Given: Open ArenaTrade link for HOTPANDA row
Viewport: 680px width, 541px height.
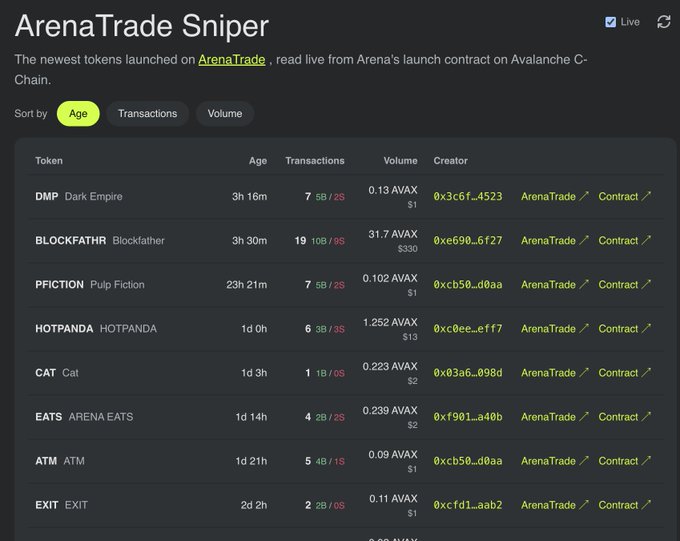Looking at the screenshot, I should (555, 329).
